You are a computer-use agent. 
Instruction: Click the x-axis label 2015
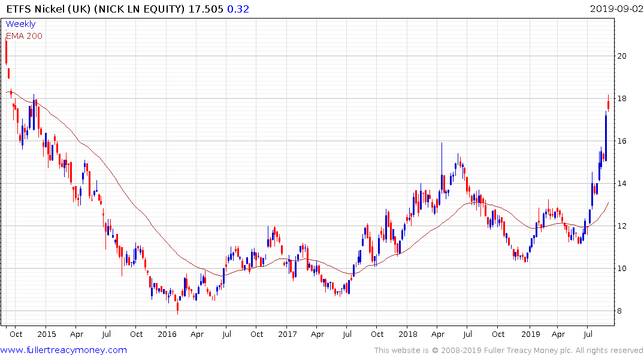[x=46, y=334]
